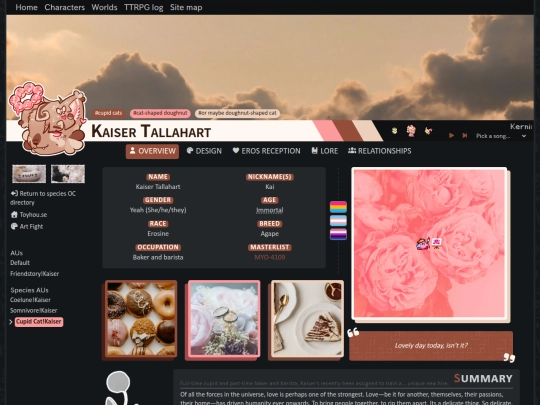Click the first sidebar stamp thumbnail
540x405 pixels.
point(29,174)
